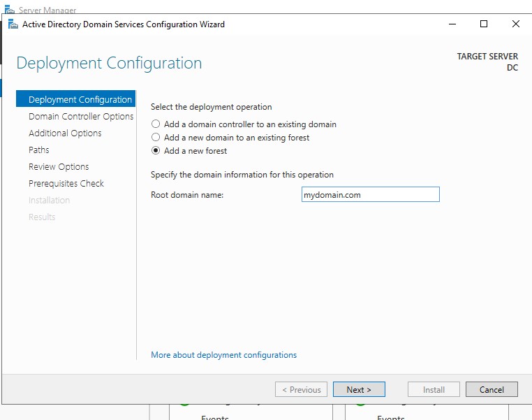Click the Root domain name input field

(371, 194)
